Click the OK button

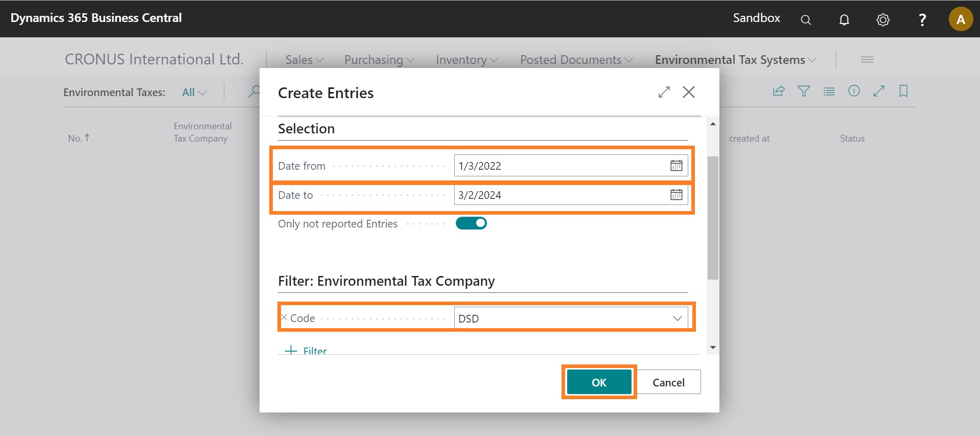click(599, 382)
